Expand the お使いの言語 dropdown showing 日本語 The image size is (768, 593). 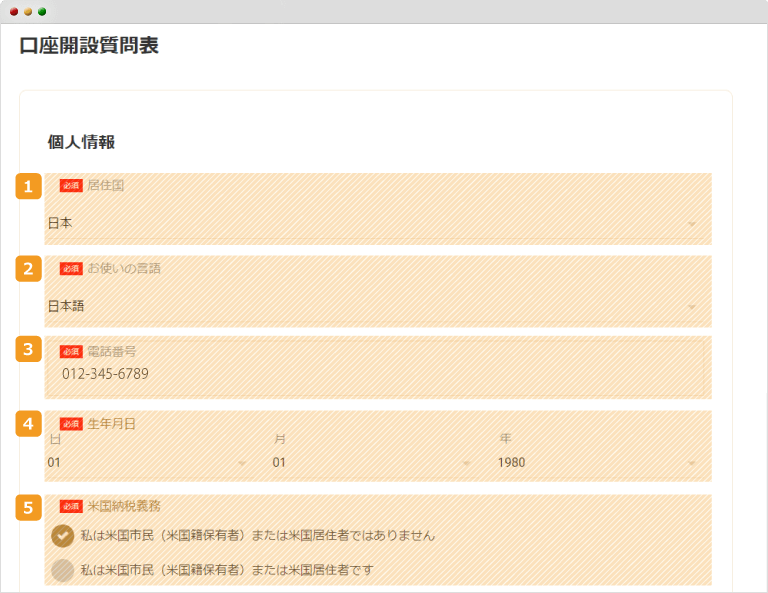pyautogui.click(x=372, y=306)
